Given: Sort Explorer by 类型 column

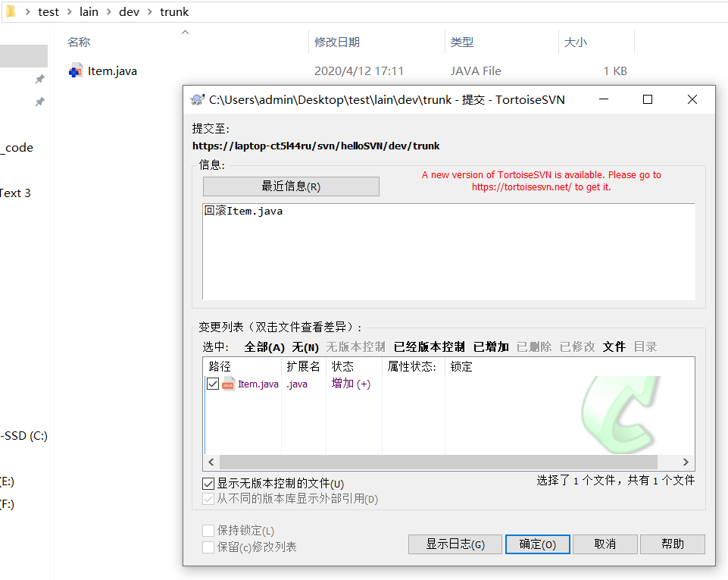Looking at the screenshot, I should [501, 42].
